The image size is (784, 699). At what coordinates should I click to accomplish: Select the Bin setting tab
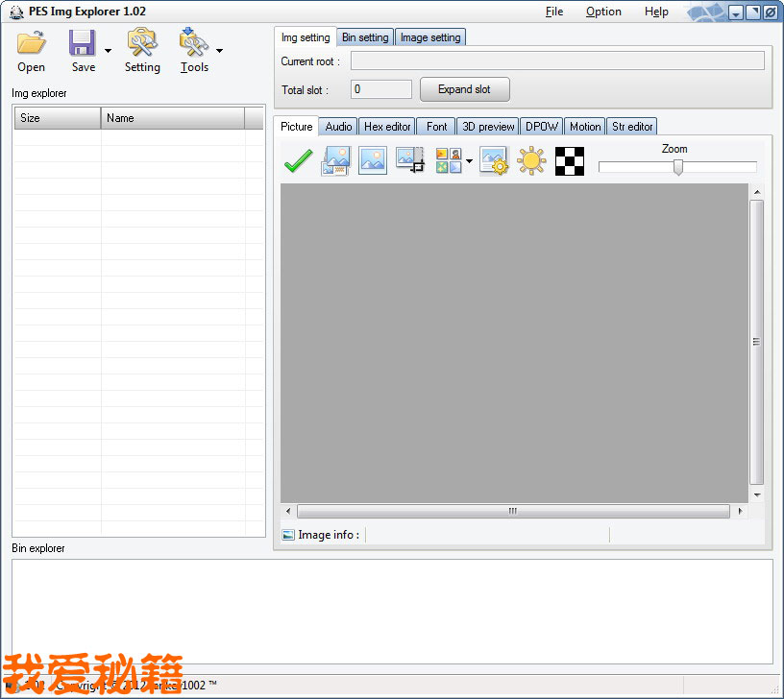pos(365,37)
